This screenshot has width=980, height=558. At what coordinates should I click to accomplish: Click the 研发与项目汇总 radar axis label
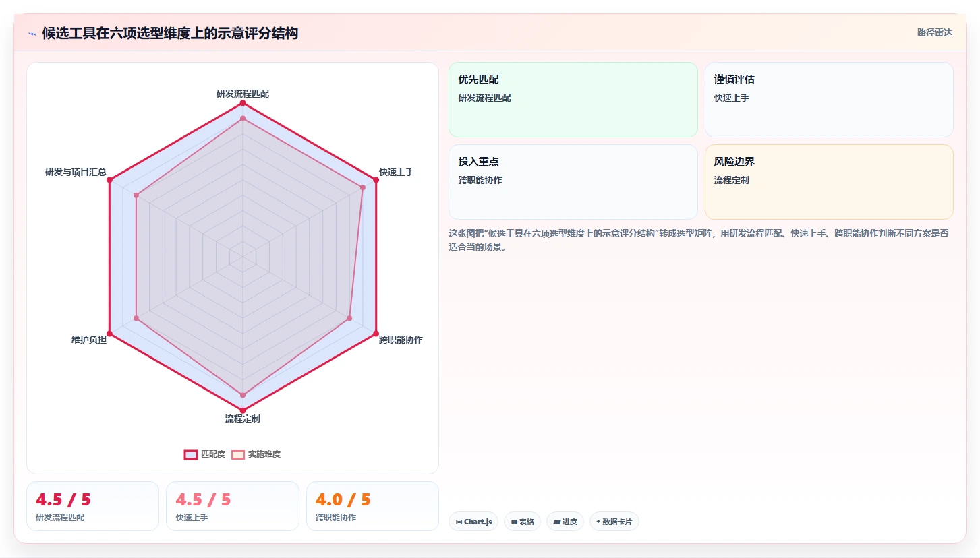[x=76, y=172]
